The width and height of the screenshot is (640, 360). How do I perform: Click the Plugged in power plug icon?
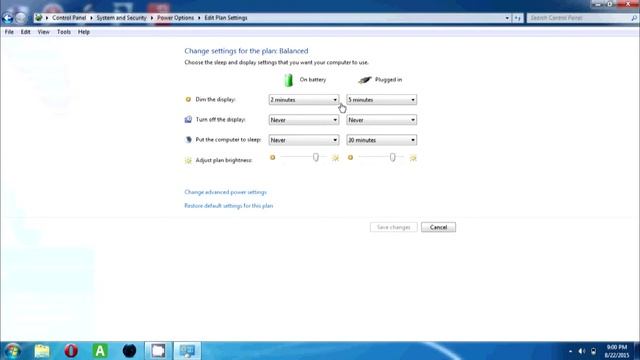pos(364,80)
